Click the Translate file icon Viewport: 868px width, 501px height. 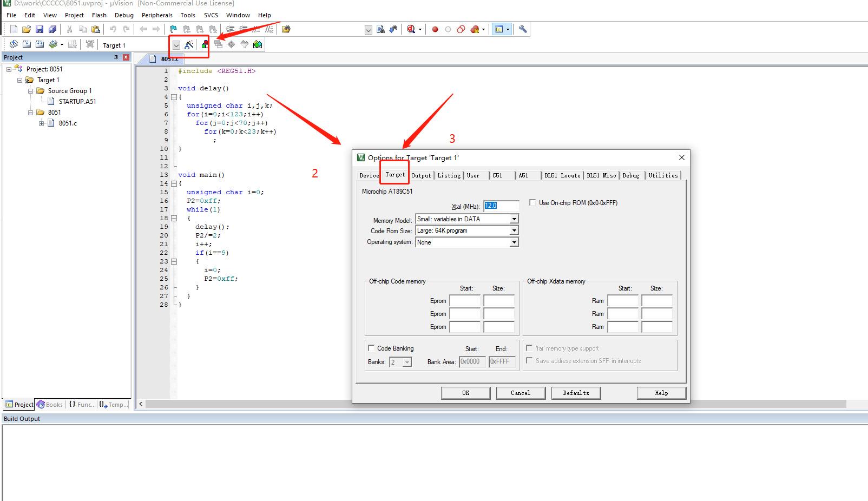[x=14, y=44]
